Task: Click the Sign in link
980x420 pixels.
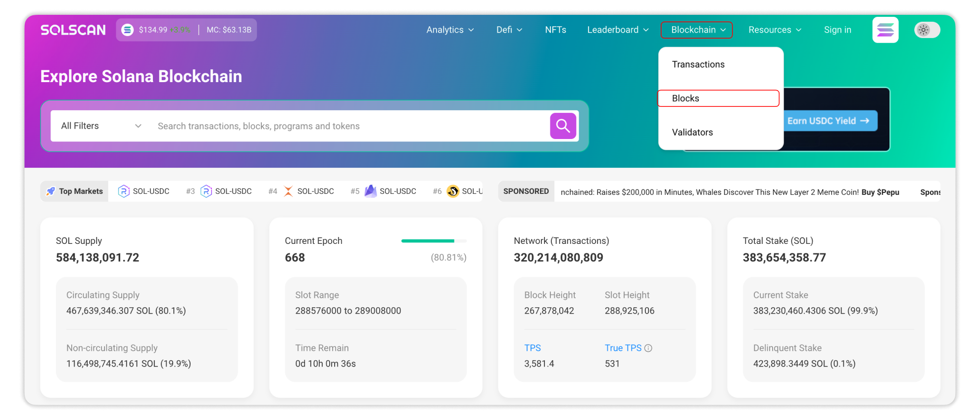Action: pyautogui.click(x=837, y=30)
